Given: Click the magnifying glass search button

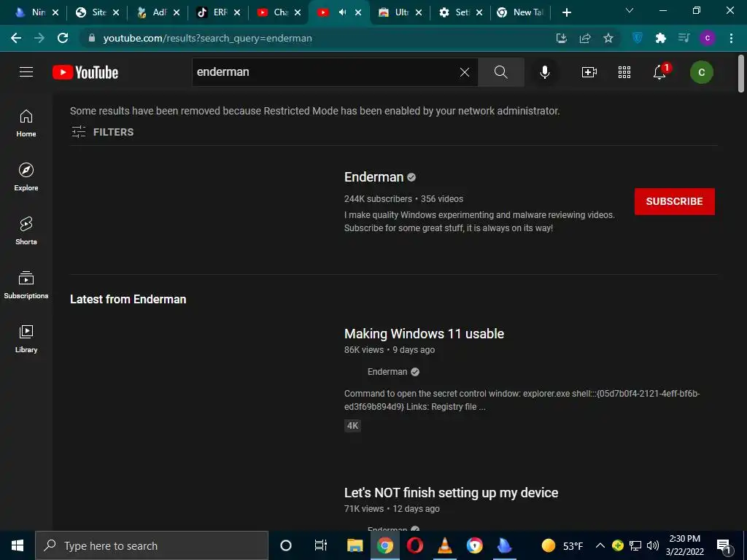Looking at the screenshot, I should pyautogui.click(x=500, y=72).
